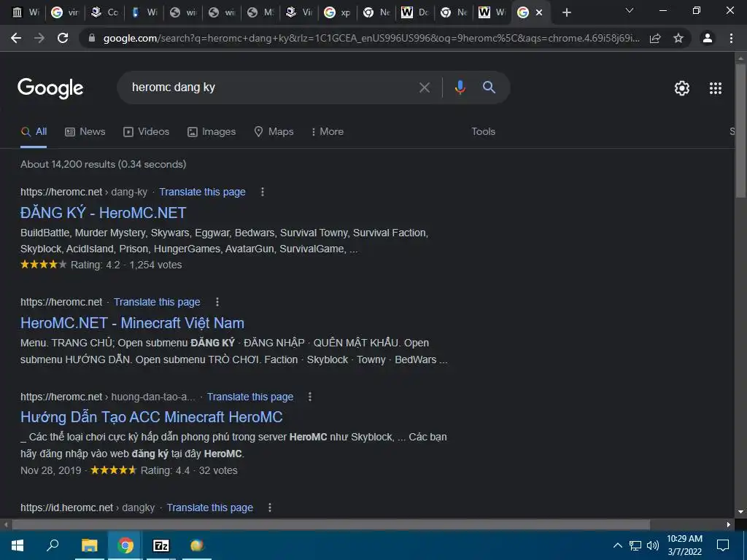Open options menu for heromc.net homepage result
Screen dimensions: 747x560
(x=217, y=302)
